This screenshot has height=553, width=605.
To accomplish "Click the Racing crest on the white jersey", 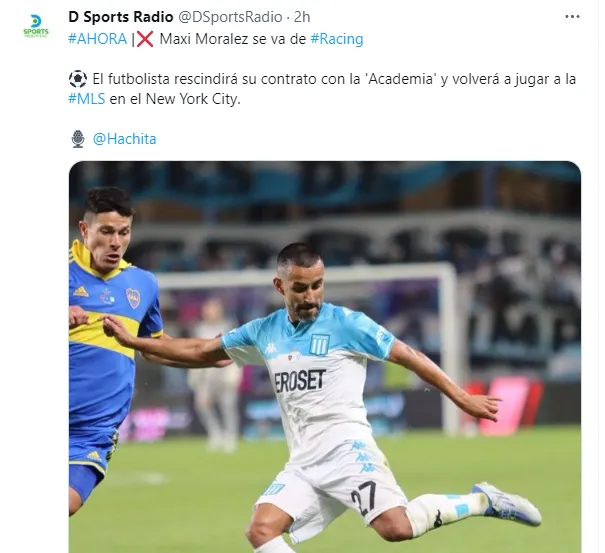I will [320, 344].
